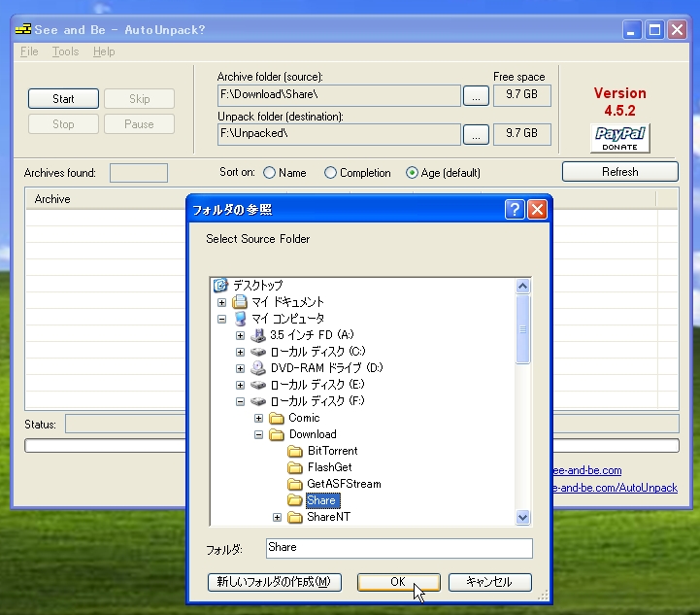Click the folder tree scroll up arrow
This screenshot has width=700, height=615.
coord(522,286)
